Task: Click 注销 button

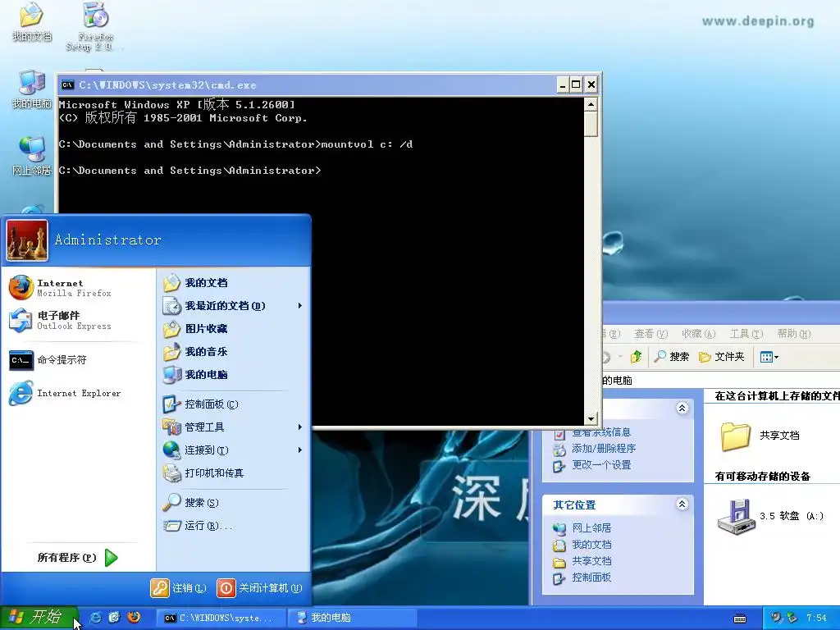Action: pos(178,587)
